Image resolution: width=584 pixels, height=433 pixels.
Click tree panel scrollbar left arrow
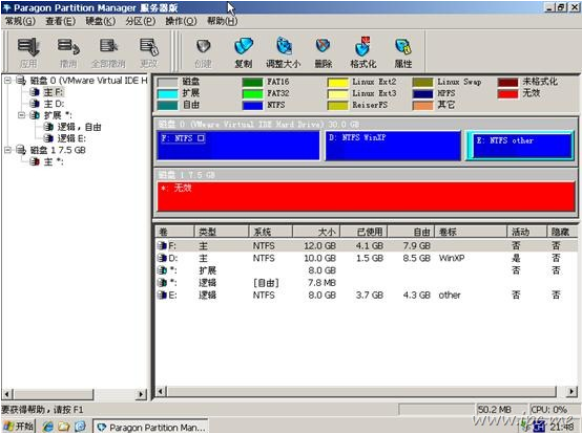click(7, 394)
